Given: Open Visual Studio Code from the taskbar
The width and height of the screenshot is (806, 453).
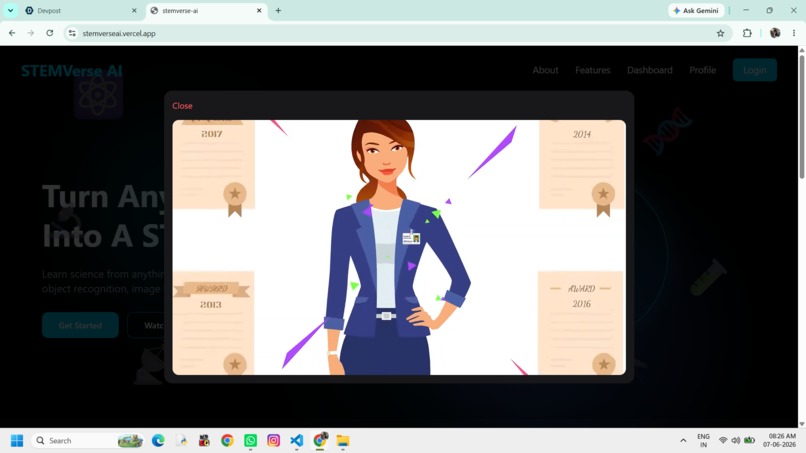Looking at the screenshot, I should coord(297,441).
